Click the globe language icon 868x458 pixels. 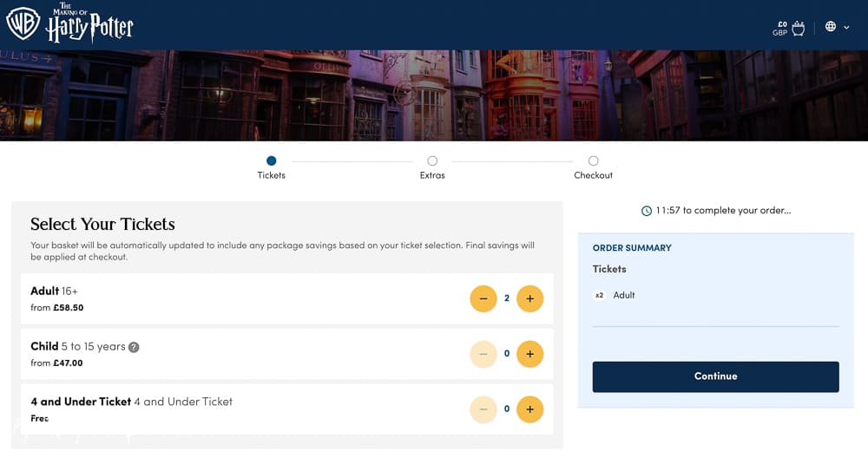[x=831, y=26]
